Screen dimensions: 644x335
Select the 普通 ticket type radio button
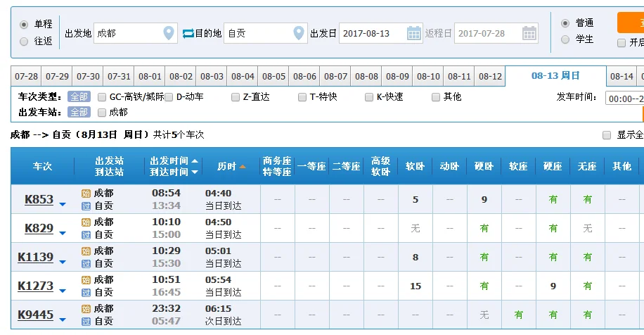(x=565, y=23)
